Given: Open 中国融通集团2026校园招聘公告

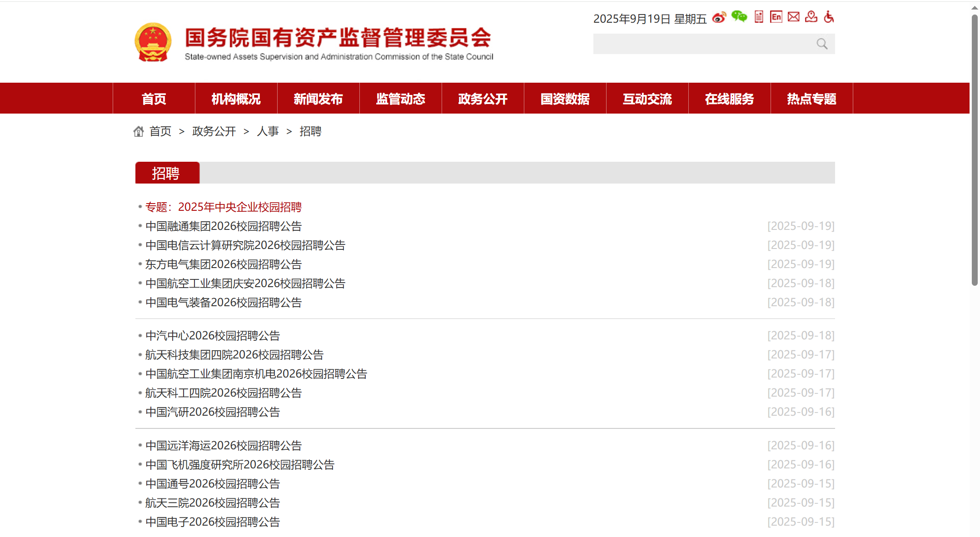Looking at the screenshot, I should click(x=224, y=226).
